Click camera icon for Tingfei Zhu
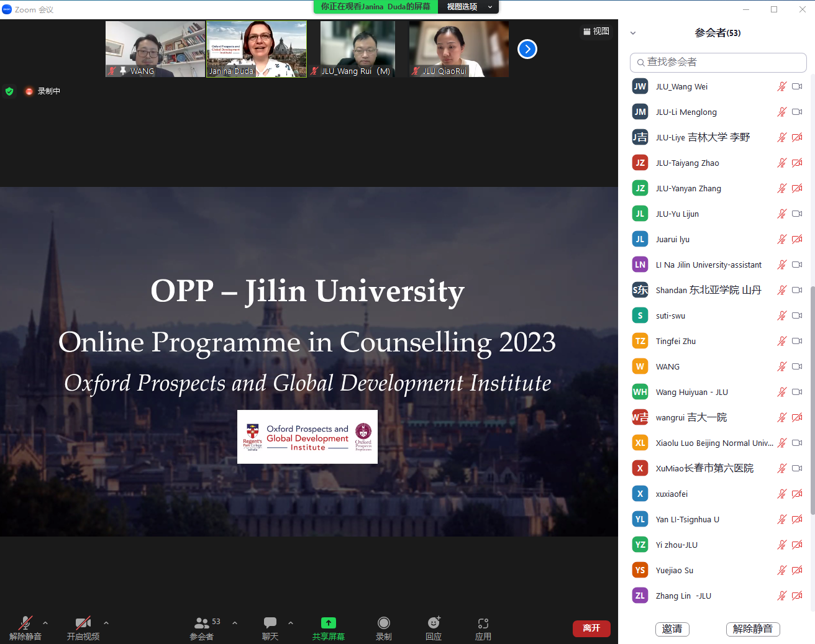 point(797,341)
